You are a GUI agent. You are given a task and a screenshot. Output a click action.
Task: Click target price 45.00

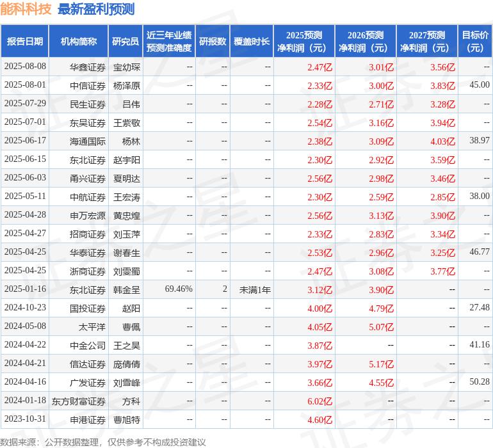[x=480, y=85]
